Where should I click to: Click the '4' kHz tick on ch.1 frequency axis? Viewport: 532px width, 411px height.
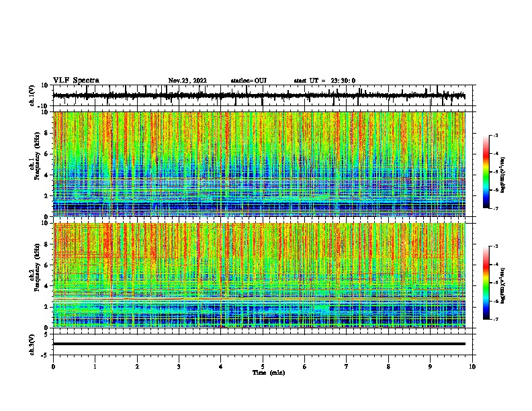tap(47, 175)
